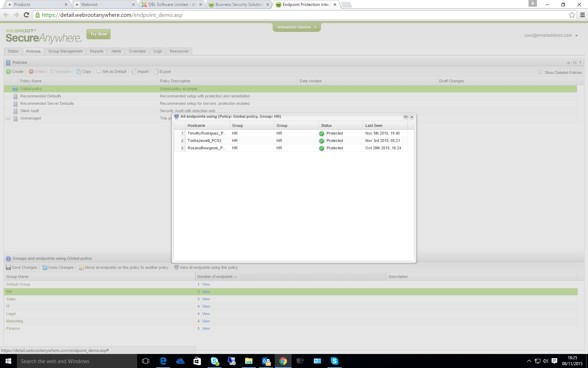Switch to the Status tab
The width and height of the screenshot is (588, 368).
click(13, 52)
